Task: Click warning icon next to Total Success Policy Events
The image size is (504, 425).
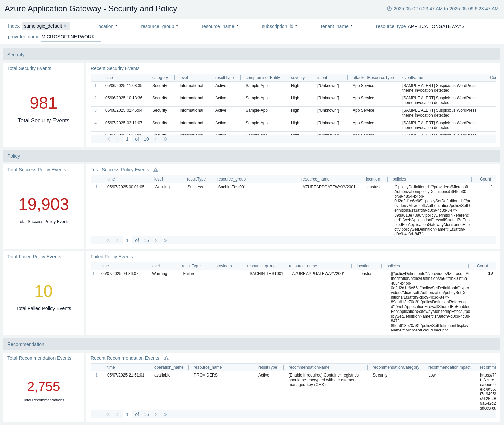Action: (x=156, y=170)
